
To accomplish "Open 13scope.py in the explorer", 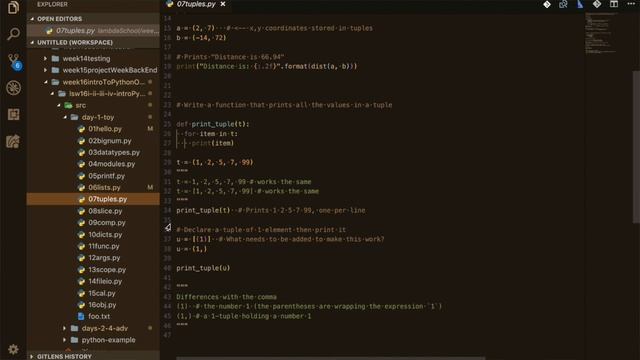I will (93, 270).
